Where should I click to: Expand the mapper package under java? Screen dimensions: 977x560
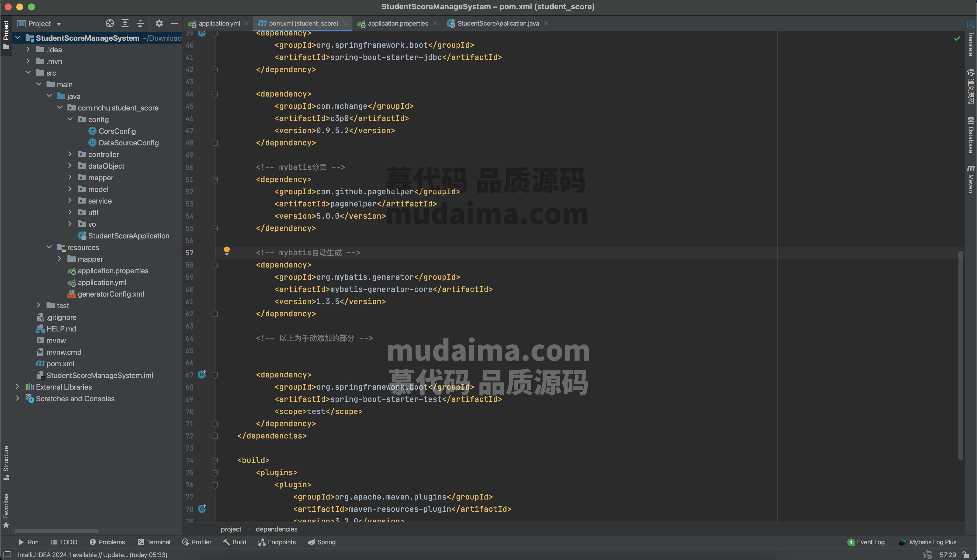click(x=69, y=177)
